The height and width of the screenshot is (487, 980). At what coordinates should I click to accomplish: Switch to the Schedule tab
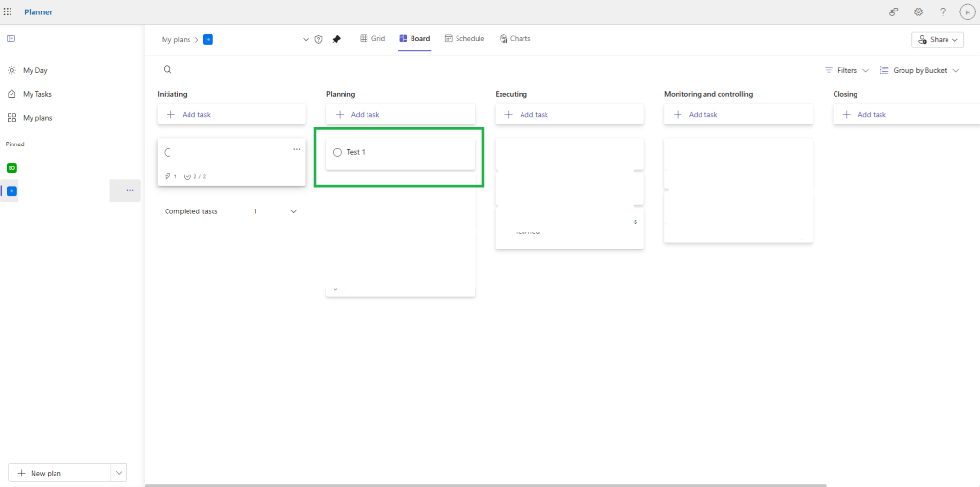pos(464,39)
